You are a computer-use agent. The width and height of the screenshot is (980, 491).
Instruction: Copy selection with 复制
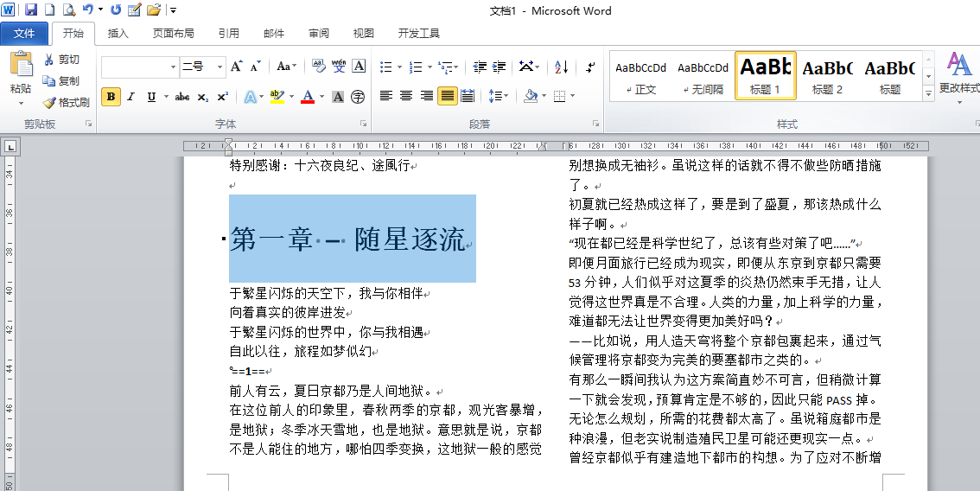[61, 80]
